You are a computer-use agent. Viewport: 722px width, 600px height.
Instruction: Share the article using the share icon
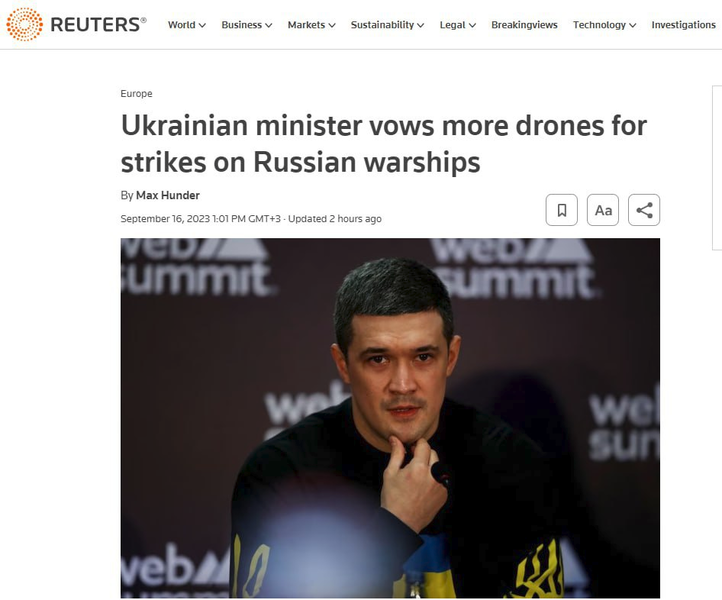[x=644, y=210]
